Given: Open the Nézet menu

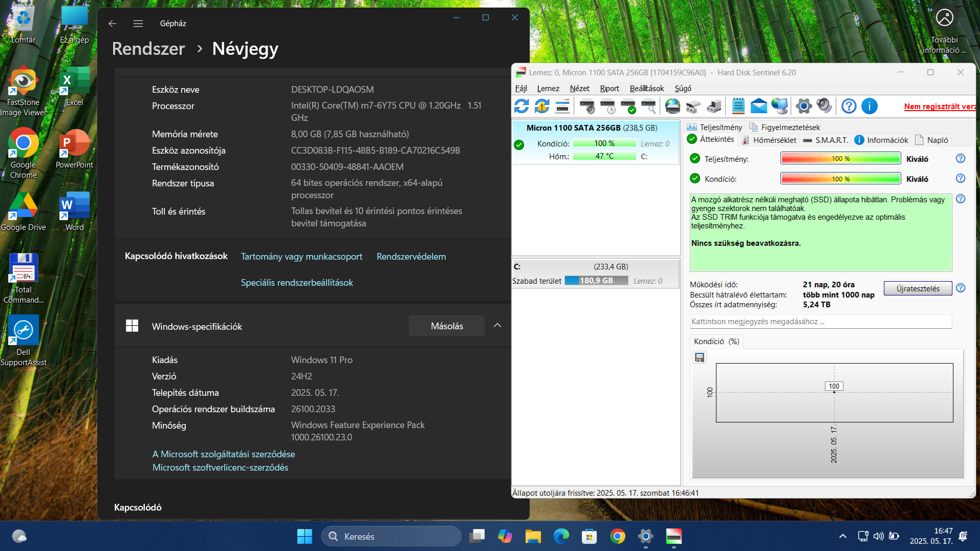Looking at the screenshot, I should (580, 89).
